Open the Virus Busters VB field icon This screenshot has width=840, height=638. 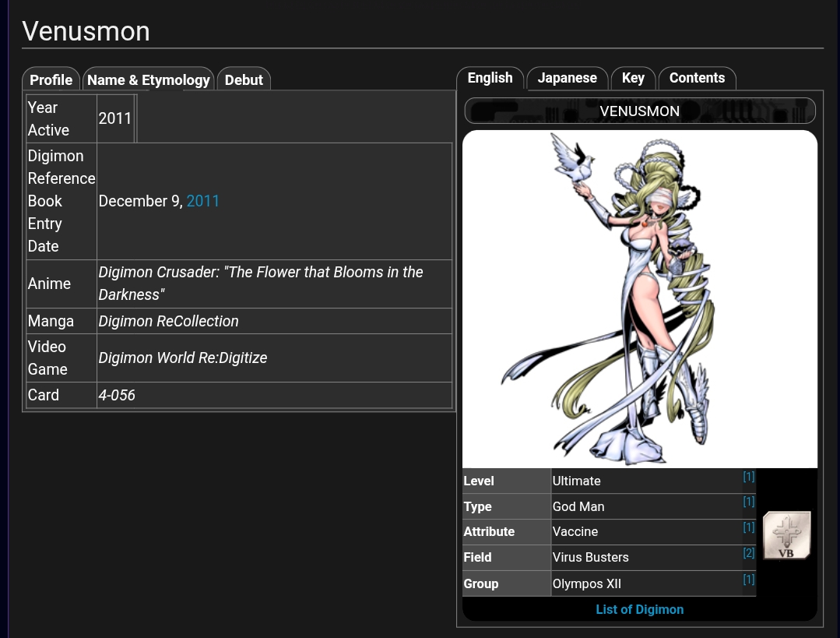pyautogui.click(x=786, y=535)
